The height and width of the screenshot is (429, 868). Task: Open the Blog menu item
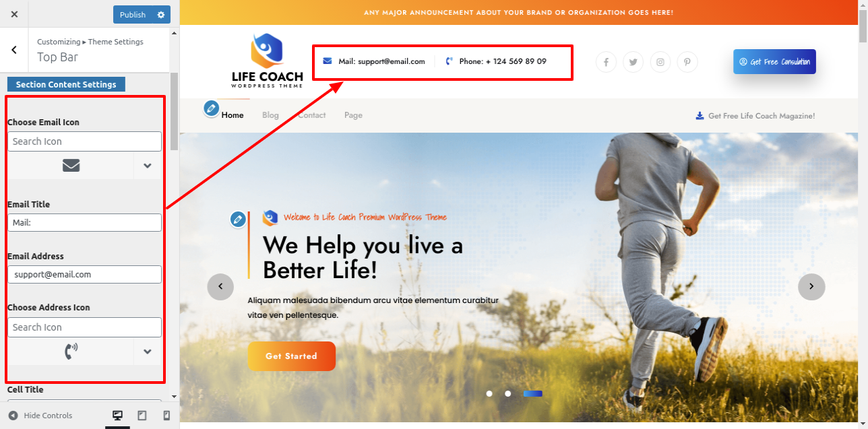point(270,115)
